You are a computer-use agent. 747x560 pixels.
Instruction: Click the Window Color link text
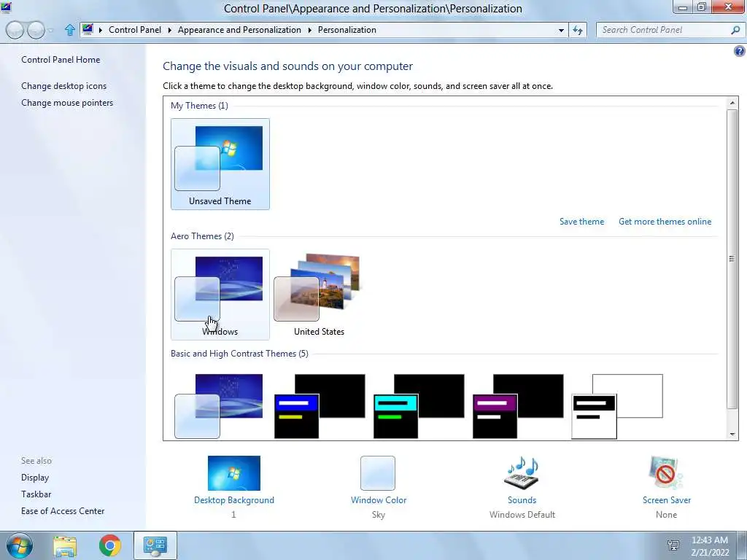tap(379, 500)
